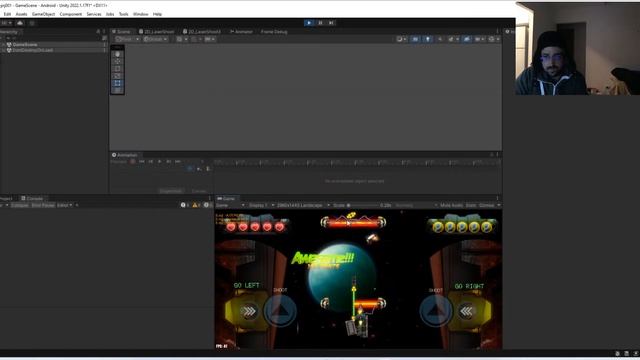640x360 pixels.
Task: Select the Scale tool in Scene overlay
Action: tap(118, 76)
